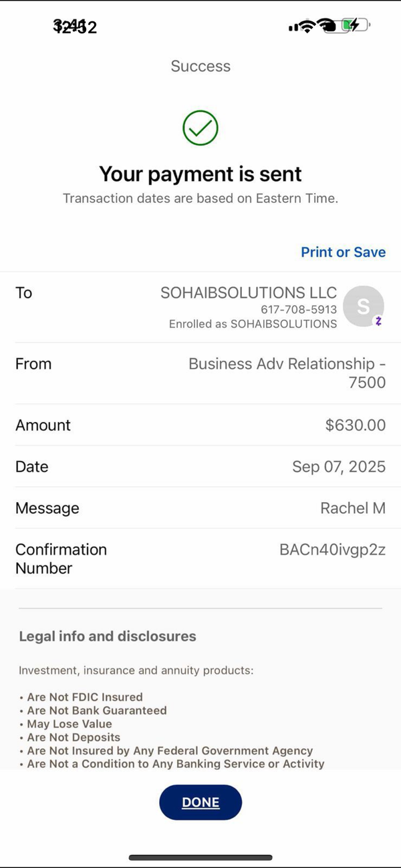401x868 pixels.
Task: Tap the confirmation number BACn40ivgp2z
Action: click(332, 550)
